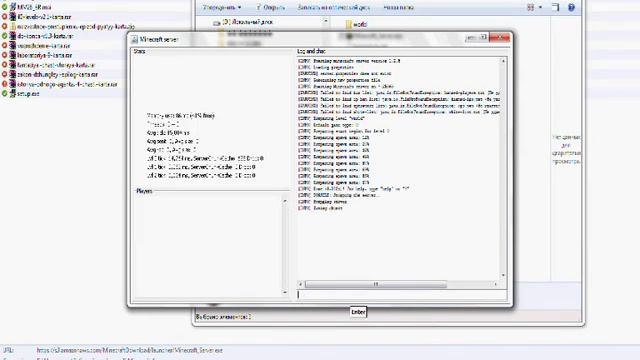Select the world folder name in Explorer

point(360,24)
